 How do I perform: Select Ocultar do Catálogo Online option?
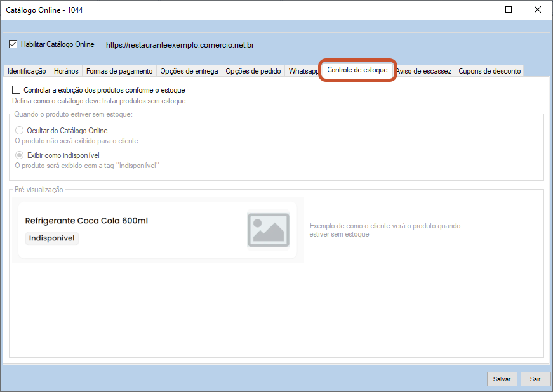pyautogui.click(x=20, y=131)
